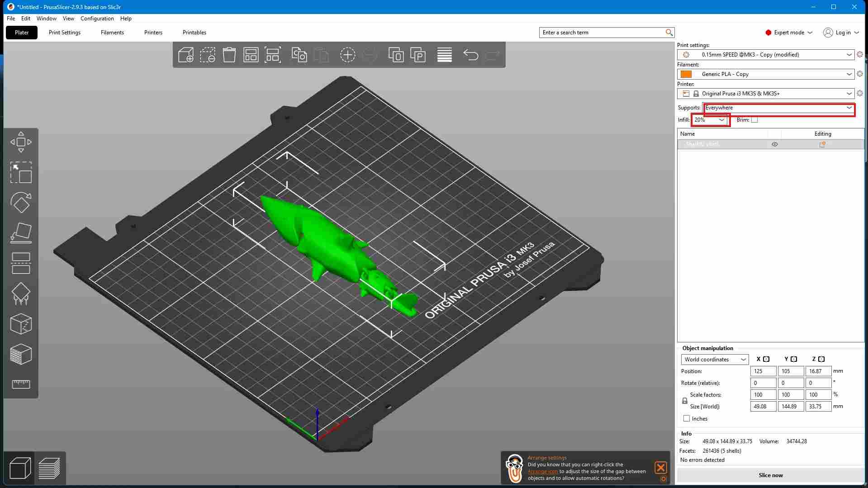Image resolution: width=868 pixels, height=488 pixels.
Task: Toggle Y axis mirror button
Action: (x=794, y=359)
